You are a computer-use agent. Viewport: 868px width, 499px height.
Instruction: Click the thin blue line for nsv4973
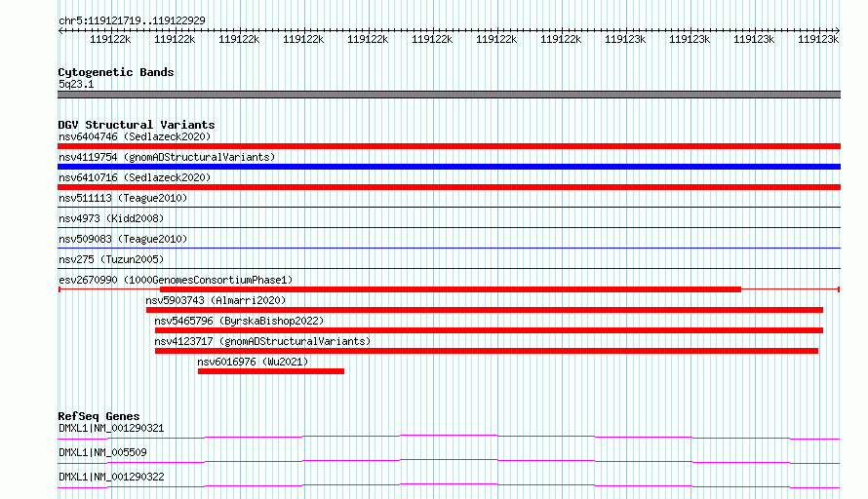click(x=449, y=227)
